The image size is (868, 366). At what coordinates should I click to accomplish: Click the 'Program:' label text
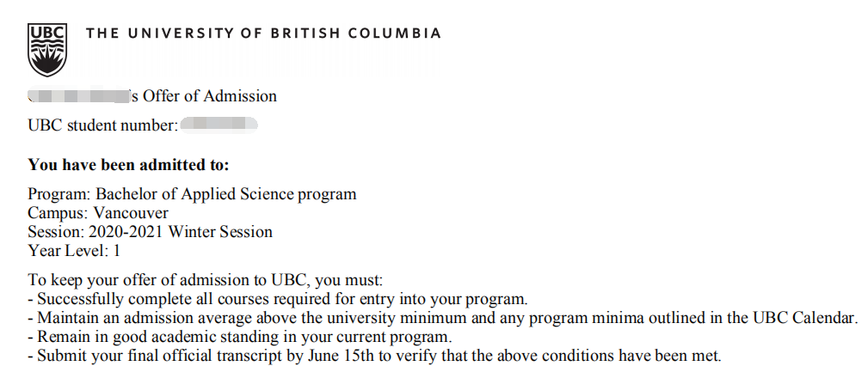click(x=59, y=194)
